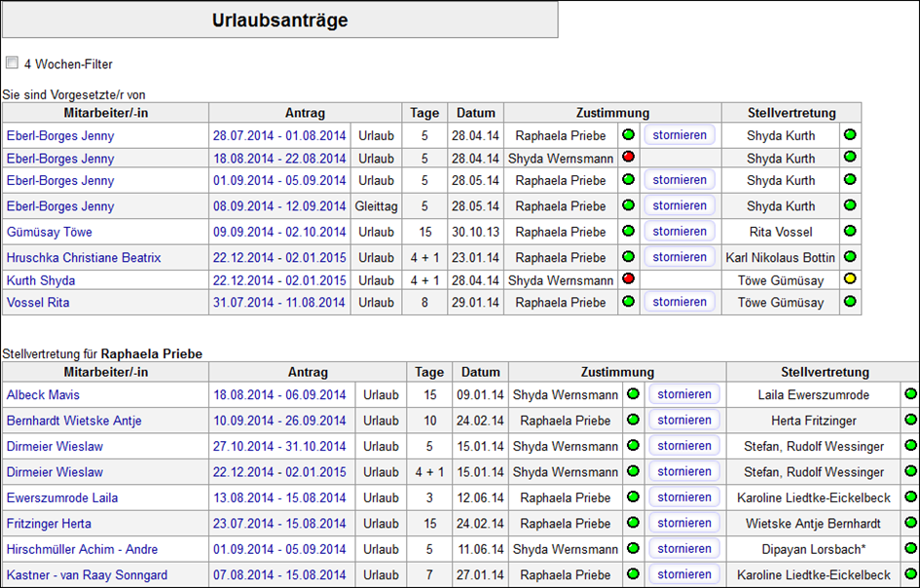Click green approval dot in Bernhardt Wietske Antje row
This screenshot has width=920, height=588.
coord(633,420)
